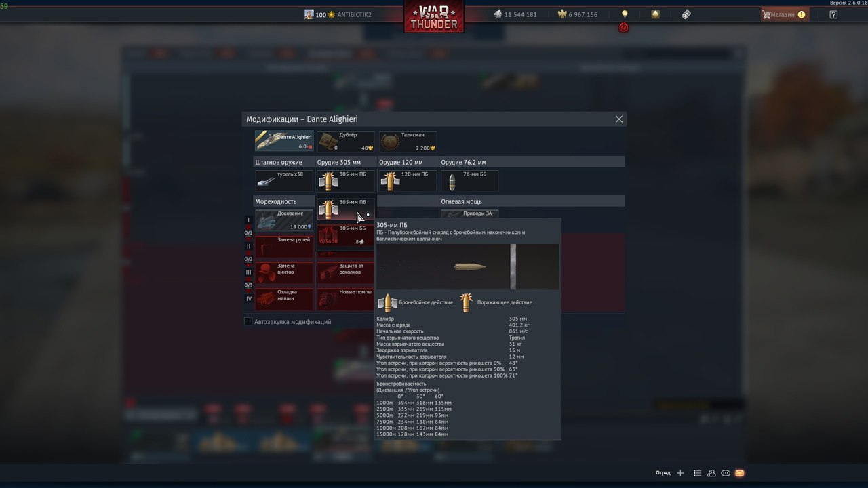Click the Бронебойное действие icon in tooltip

[x=387, y=302]
